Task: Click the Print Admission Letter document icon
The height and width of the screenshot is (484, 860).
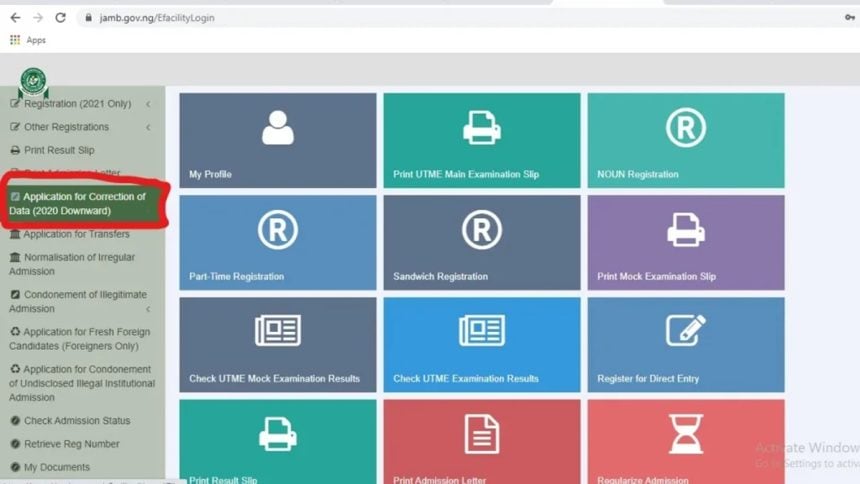Action: pyautogui.click(x=481, y=434)
